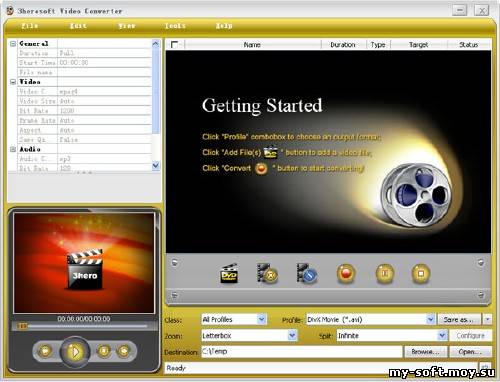
Task: Click the remove video file icon
Action: [x=268, y=273]
